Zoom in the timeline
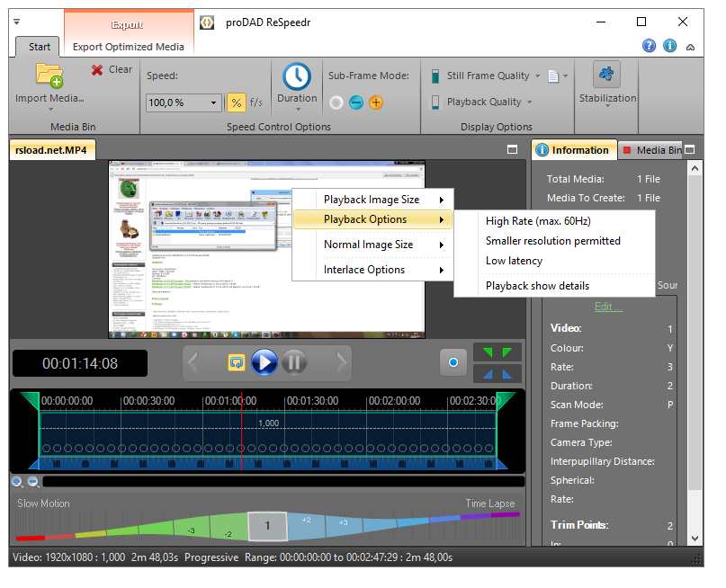The image size is (726, 588). (x=18, y=482)
